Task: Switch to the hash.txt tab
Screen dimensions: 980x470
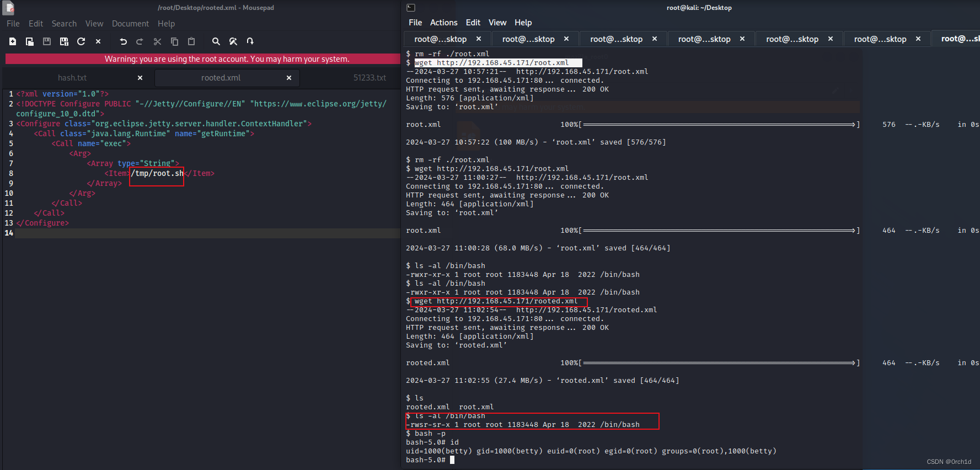Action: click(72, 78)
